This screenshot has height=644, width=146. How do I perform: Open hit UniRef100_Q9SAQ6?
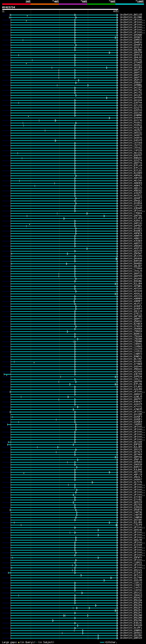click(131, 35)
